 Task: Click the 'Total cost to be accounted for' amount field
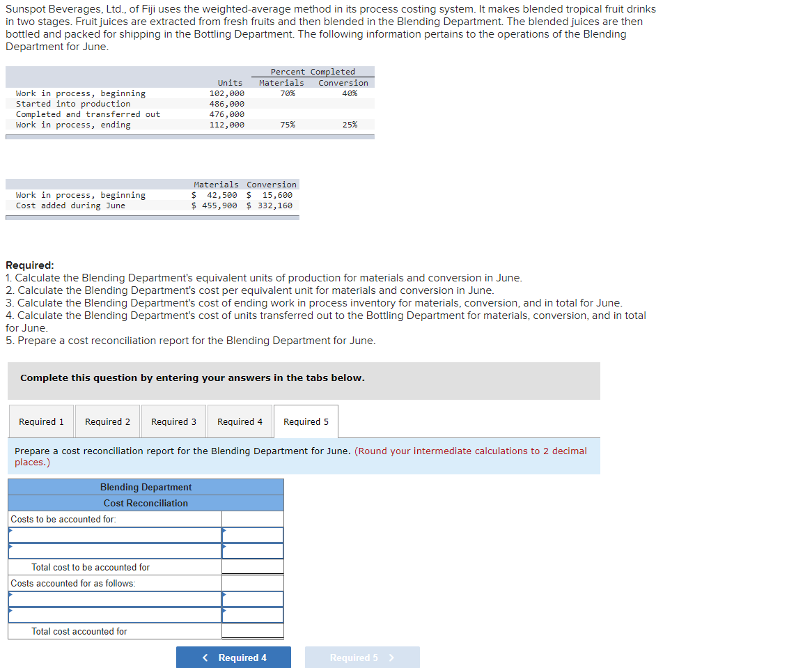[252, 567]
